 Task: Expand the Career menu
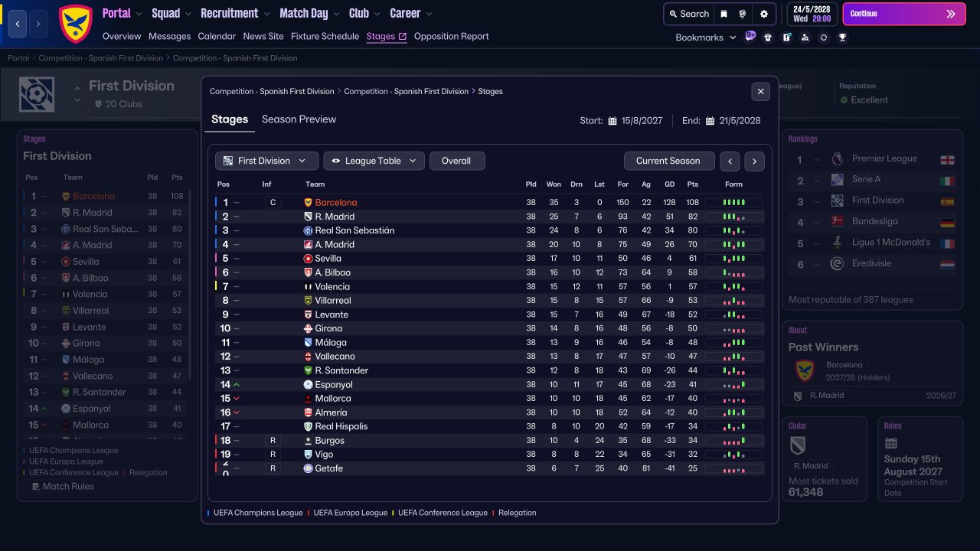(x=411, y=13)
